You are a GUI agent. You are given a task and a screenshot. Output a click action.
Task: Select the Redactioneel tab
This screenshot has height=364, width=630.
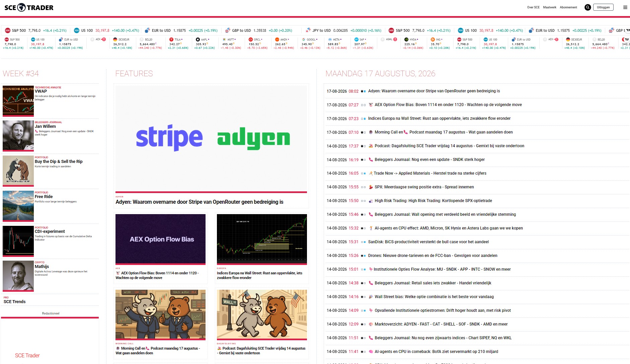pyautogui.click(x=51, y=313)
